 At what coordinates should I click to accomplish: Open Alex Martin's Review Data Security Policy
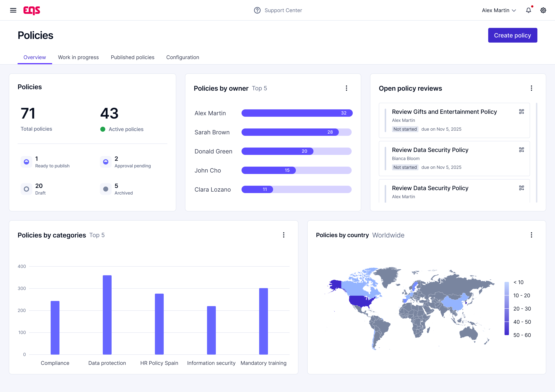click(x=430, y=188)
